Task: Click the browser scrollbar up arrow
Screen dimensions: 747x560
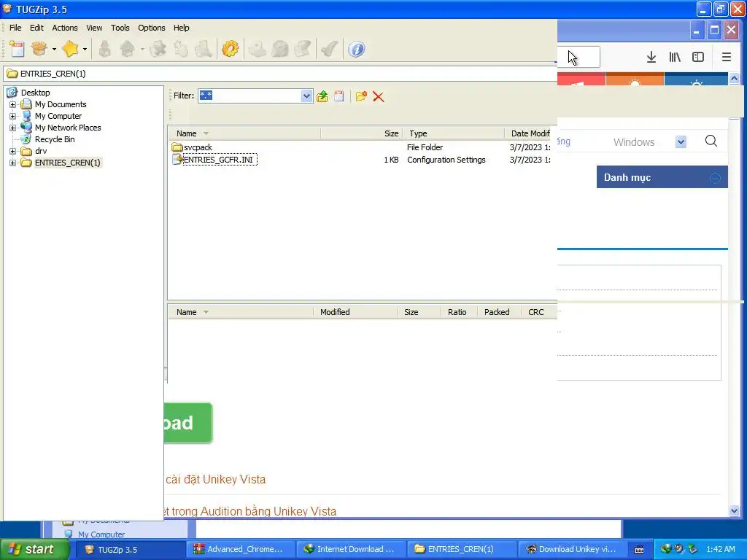Action: point(734,78)
